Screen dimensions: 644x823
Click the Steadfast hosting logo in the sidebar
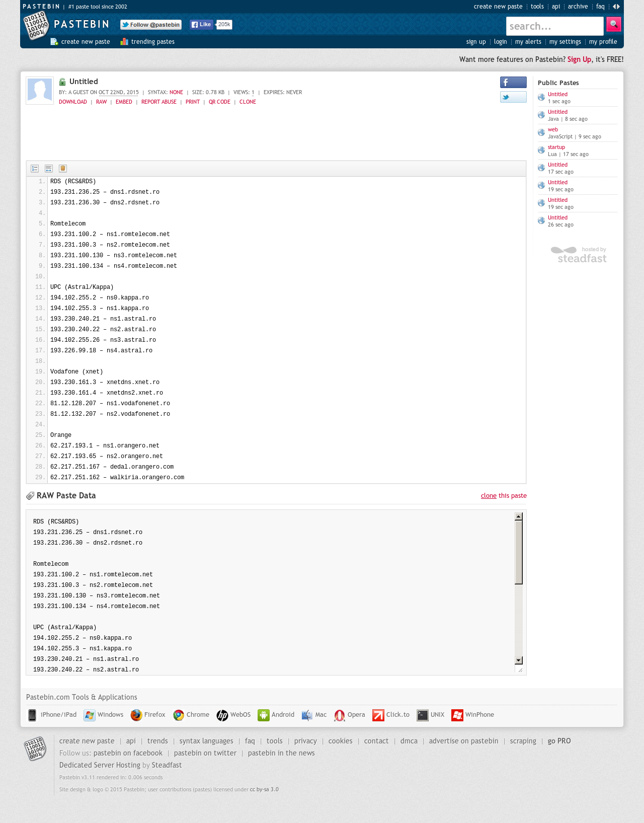coord(579,255)
